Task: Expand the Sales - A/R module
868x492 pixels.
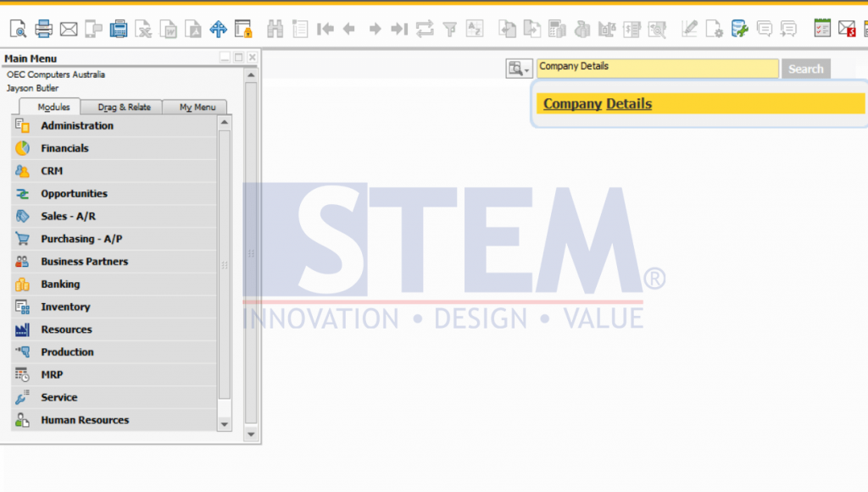Action: pyautogui.click(x=68, y=216)
